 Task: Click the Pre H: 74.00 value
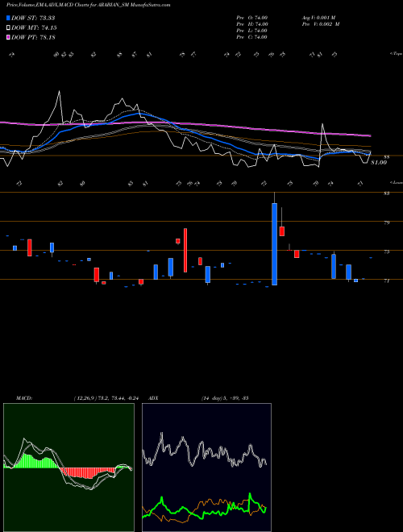(252, 24)
